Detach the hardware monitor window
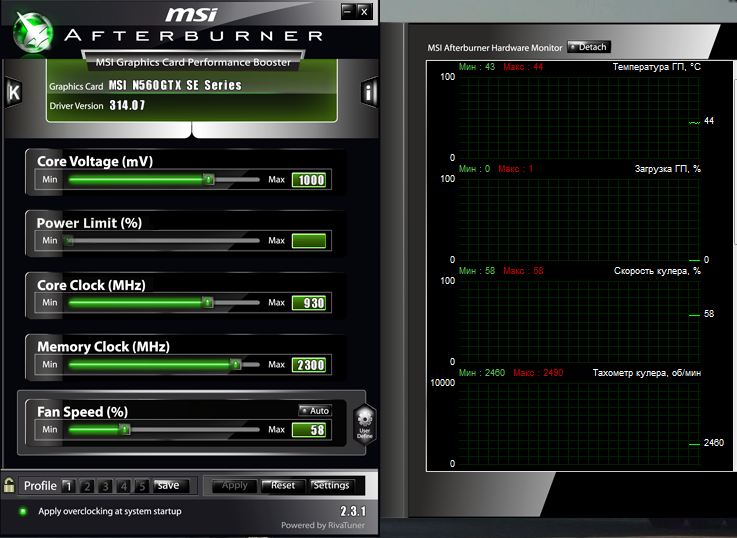The width and height of the screenshot is (737, 538). pos(589,47)
